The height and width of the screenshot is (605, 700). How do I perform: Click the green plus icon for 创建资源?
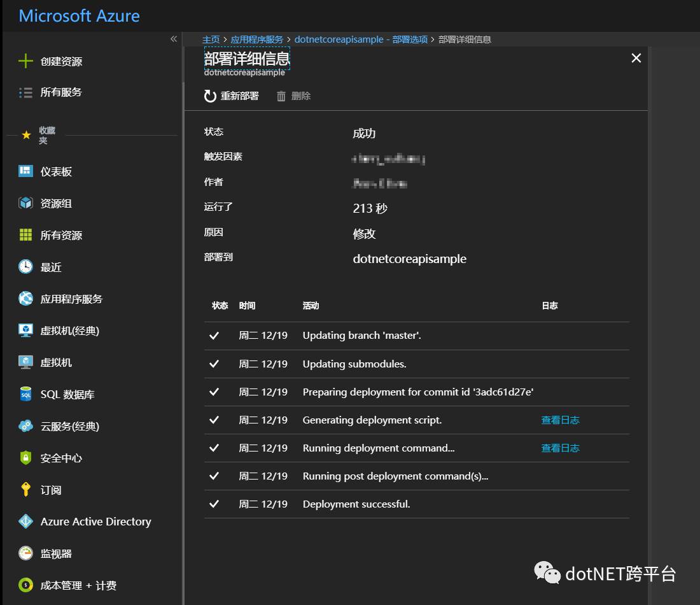coord(26,60)
